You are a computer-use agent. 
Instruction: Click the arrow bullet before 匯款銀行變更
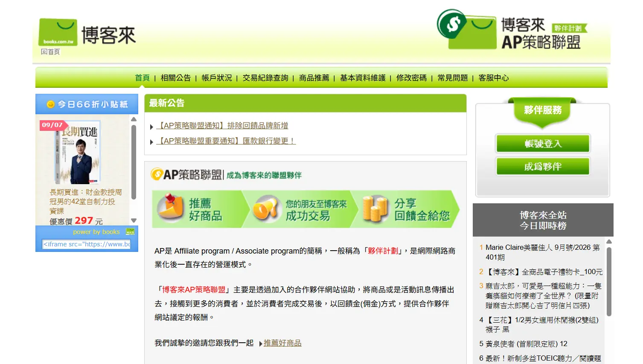pyautogui.click(x=151, y=142)
